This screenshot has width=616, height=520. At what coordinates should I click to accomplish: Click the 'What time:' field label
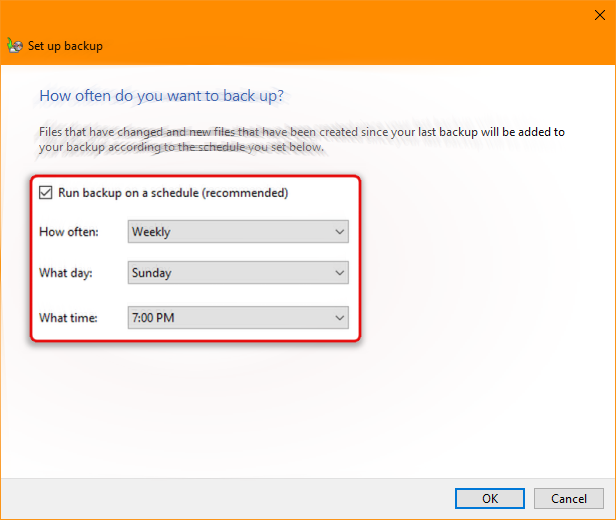(68, 318)
